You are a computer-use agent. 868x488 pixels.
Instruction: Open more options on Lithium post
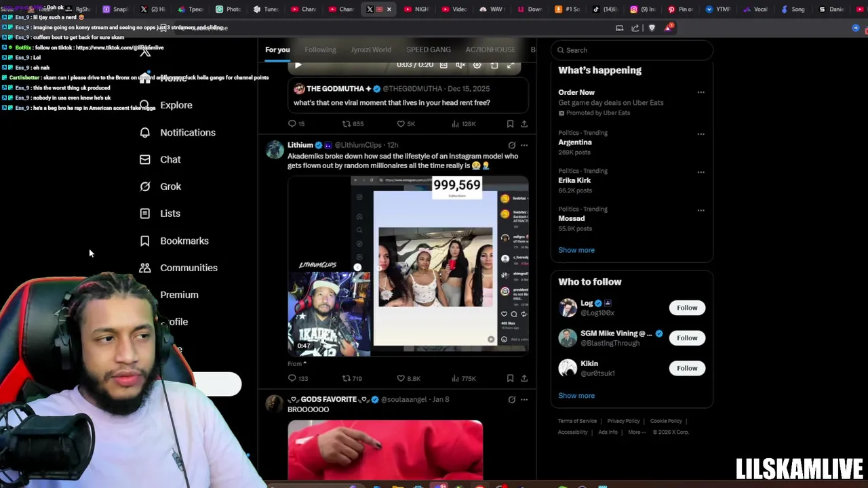pyautogui.click(x=524, y=145)
